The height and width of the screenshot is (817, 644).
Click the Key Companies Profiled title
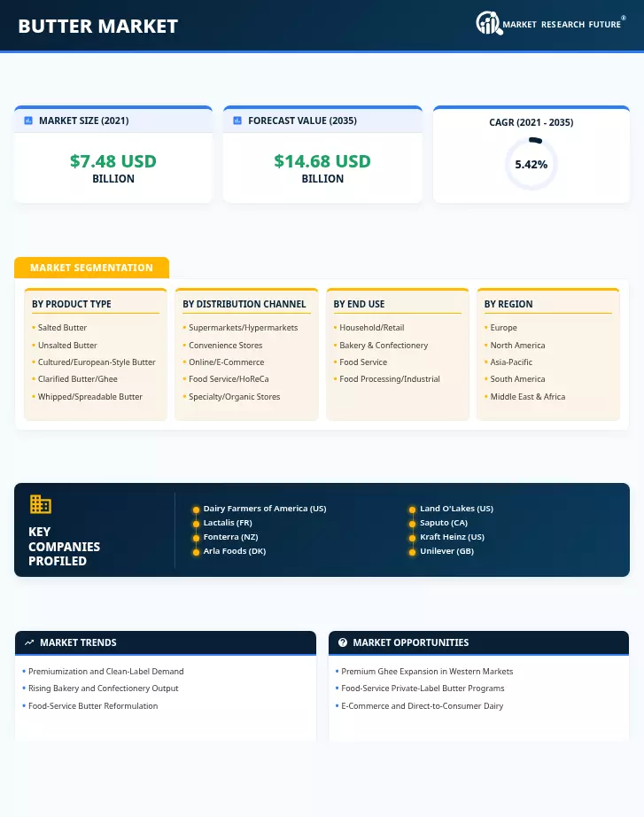coord(64,547)
